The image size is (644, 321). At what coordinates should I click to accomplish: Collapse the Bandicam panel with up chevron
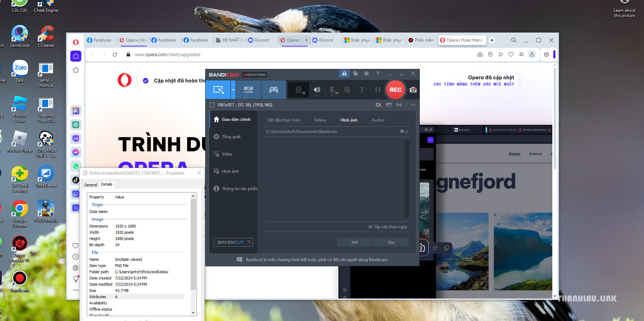coord(413,105)
